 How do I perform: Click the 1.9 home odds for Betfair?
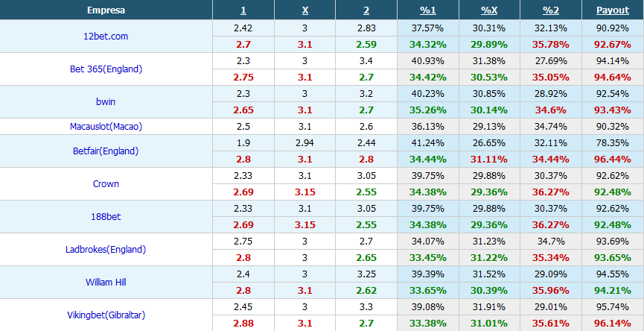[243, 143]
